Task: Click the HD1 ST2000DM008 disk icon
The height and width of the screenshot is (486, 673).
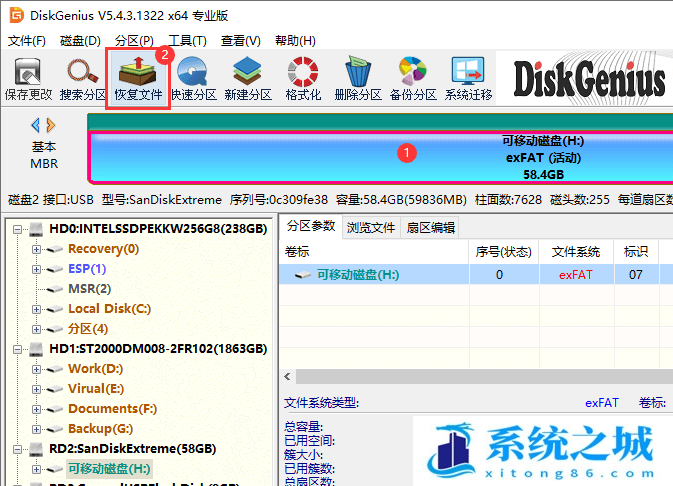Action: pyautogui.click(x=36, y=349)
